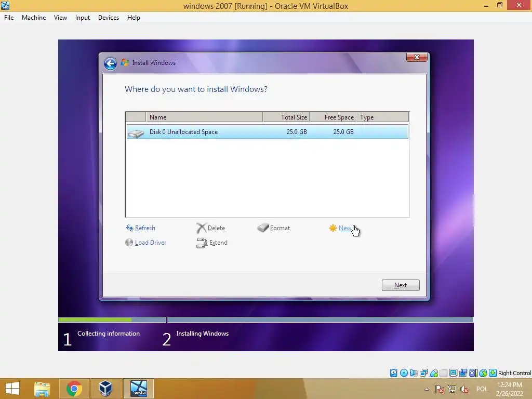Open the Help menu
This screenshot has height=399, width=532.
[x=134, y=18]
